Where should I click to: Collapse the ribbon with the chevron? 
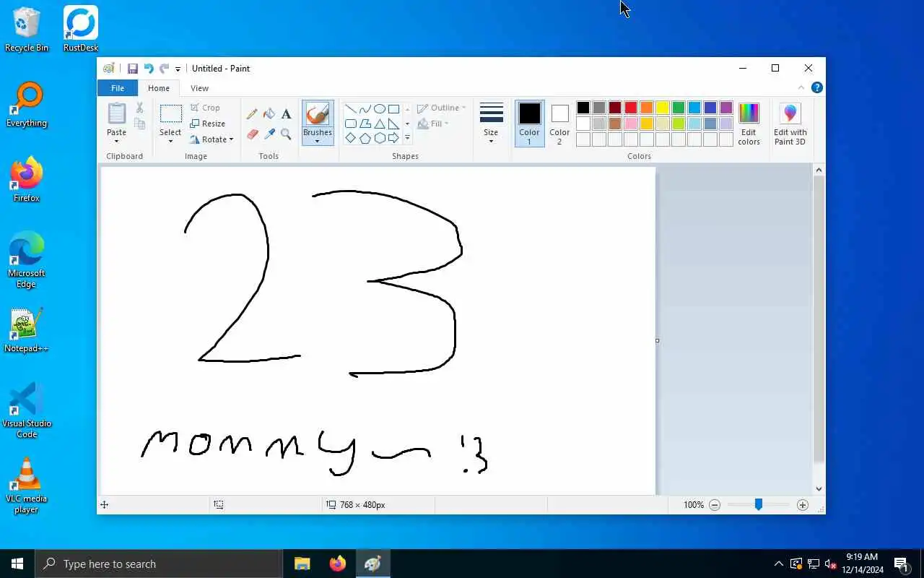point(801,87)
